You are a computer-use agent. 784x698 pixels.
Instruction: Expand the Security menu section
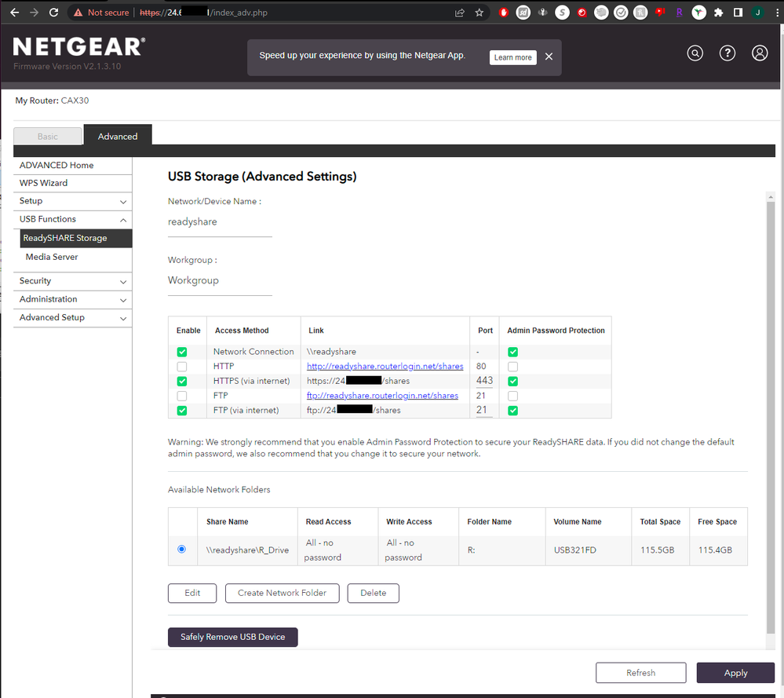72,281
